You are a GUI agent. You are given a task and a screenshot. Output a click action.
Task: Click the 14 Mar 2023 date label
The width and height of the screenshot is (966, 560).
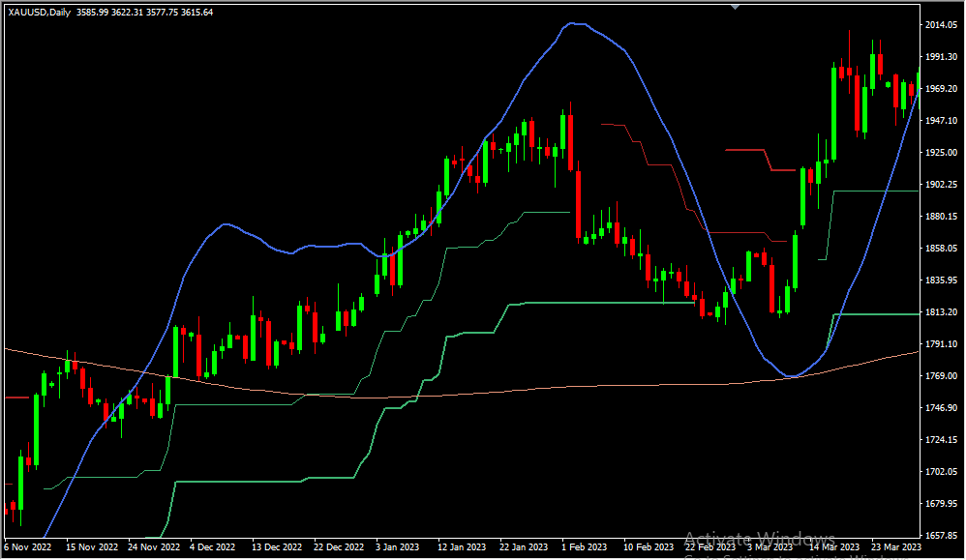coord(834,547)
